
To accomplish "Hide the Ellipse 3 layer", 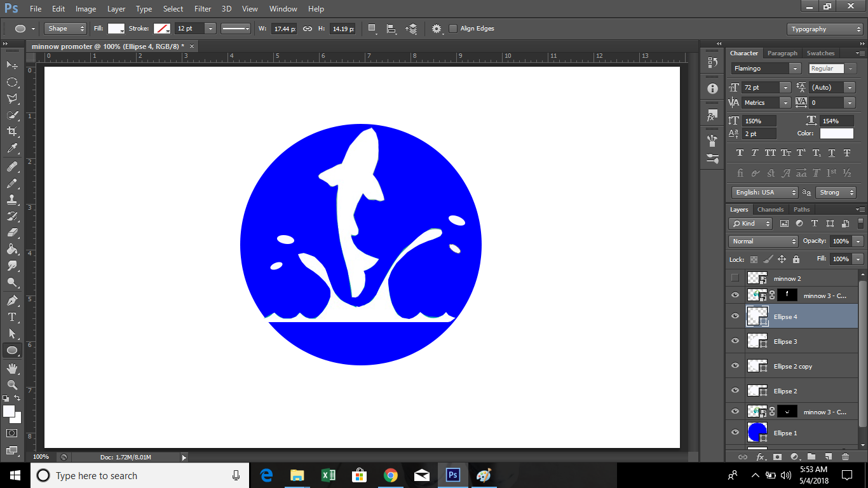I will click(x=735, y=341).
